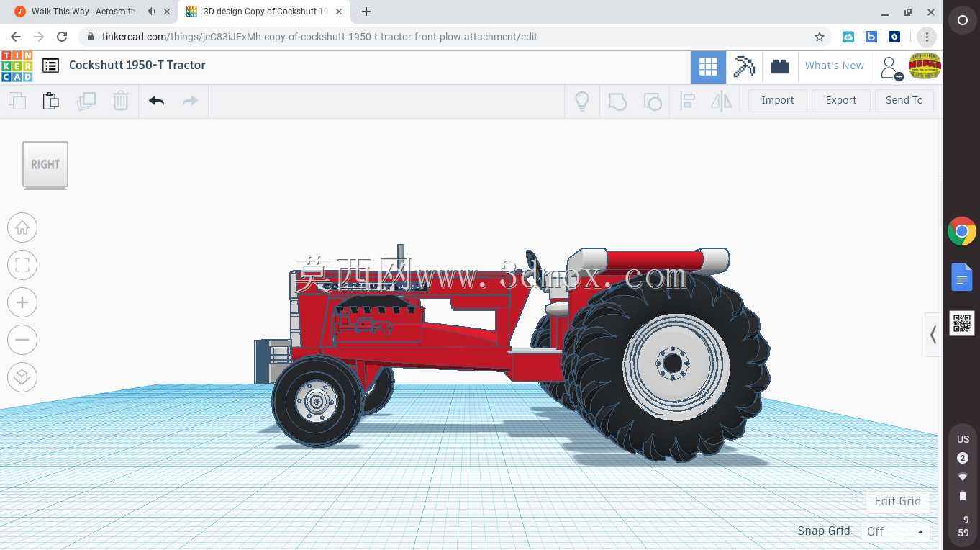Click the Send To button
Image resolution: width=980 pixels, height=550 pixels.
904,100
